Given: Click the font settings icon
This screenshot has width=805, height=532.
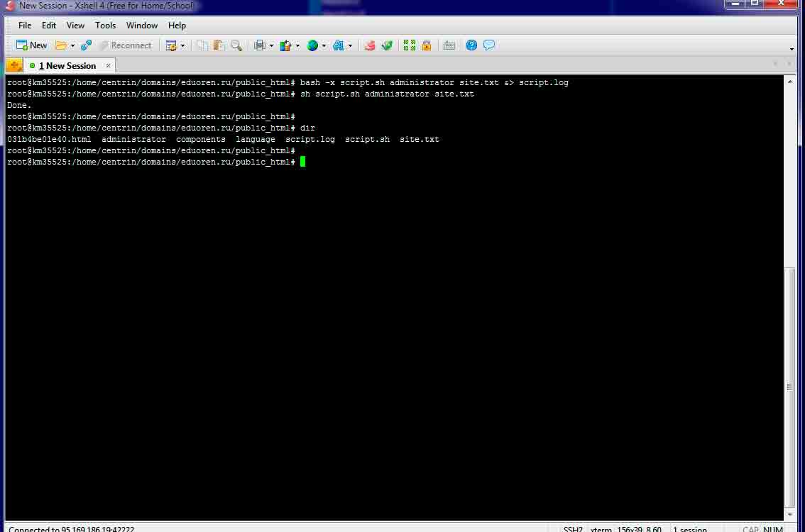Looking at the screenshot, I should click(339, 45).
